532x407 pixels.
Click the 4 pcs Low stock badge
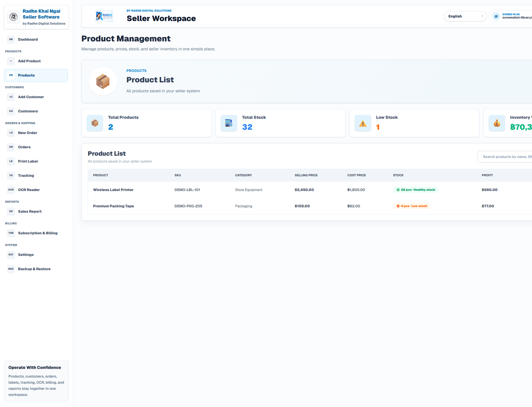(412, 206)
